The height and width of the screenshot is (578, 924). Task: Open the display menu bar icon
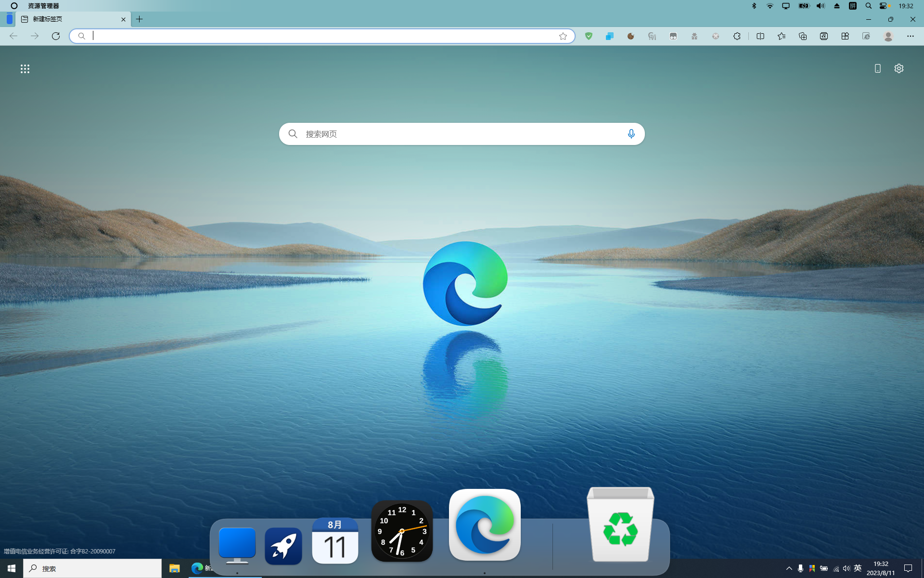tap(786, 6)
